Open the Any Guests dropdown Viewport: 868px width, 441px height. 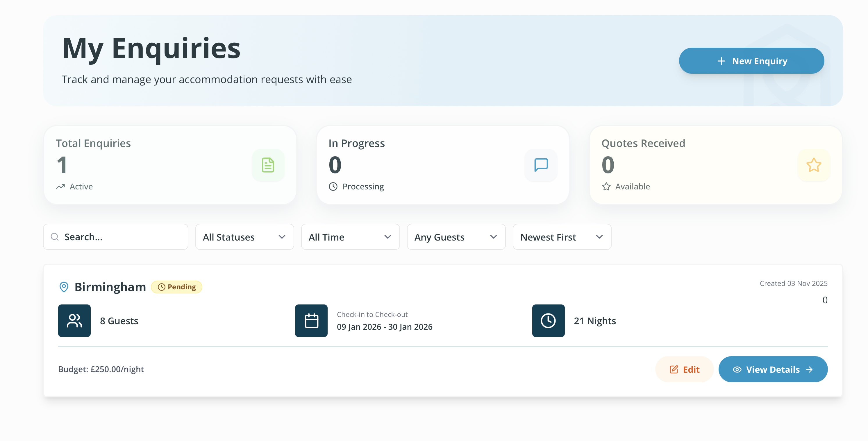coord(456,237)
